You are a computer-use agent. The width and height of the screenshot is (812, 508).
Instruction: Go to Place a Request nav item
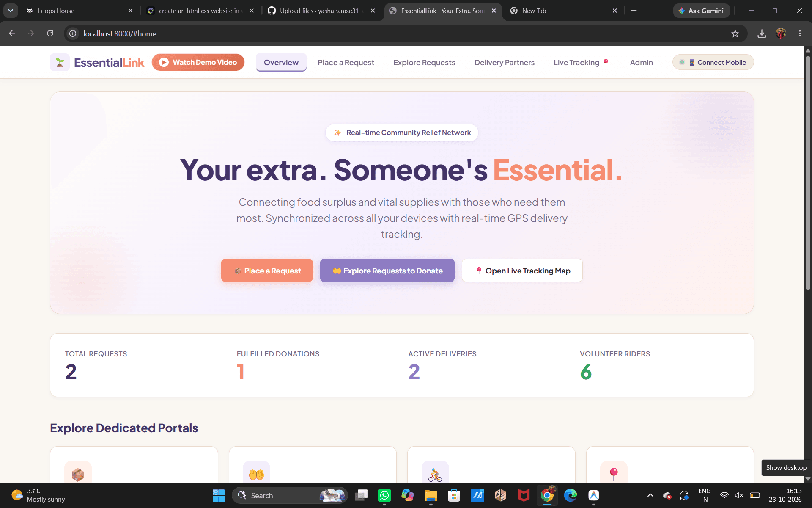(346, 62)
